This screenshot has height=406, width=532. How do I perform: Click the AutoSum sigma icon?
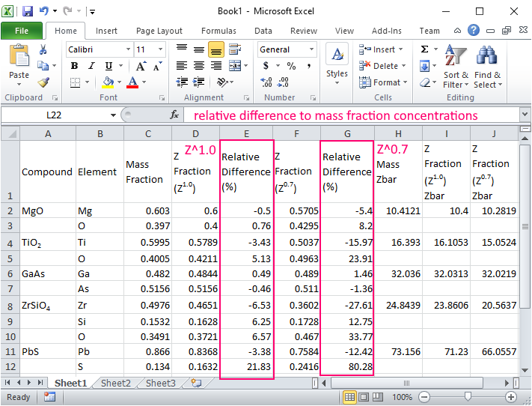424,49
